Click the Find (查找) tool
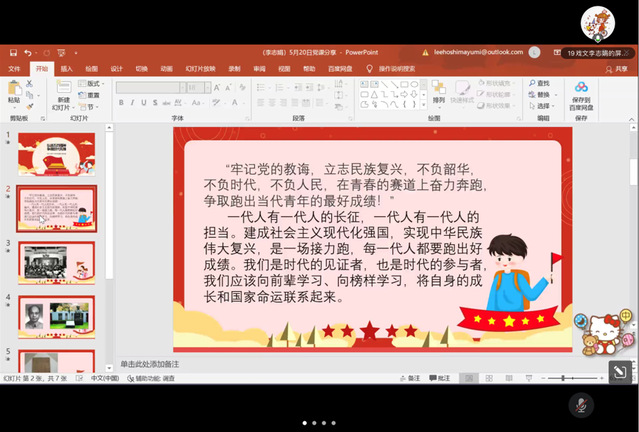The image size is (639, 432). click(x=541, y=83)
